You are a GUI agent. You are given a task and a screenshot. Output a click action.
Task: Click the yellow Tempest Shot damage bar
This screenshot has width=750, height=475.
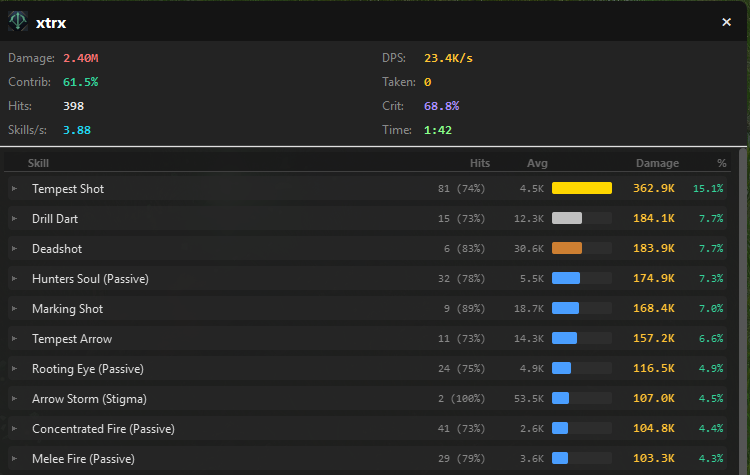581,188
